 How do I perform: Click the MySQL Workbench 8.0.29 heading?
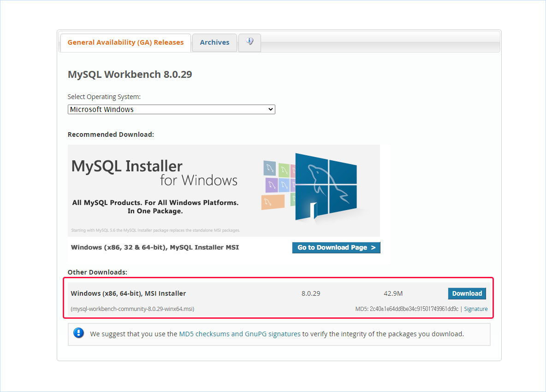tap(130, 75)
